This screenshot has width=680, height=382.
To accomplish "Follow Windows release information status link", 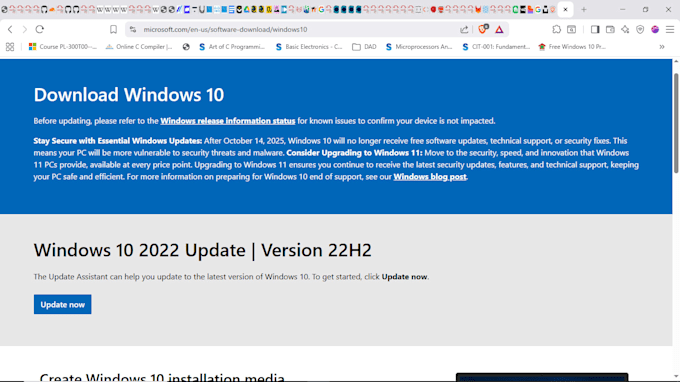I will pos(228,121).
